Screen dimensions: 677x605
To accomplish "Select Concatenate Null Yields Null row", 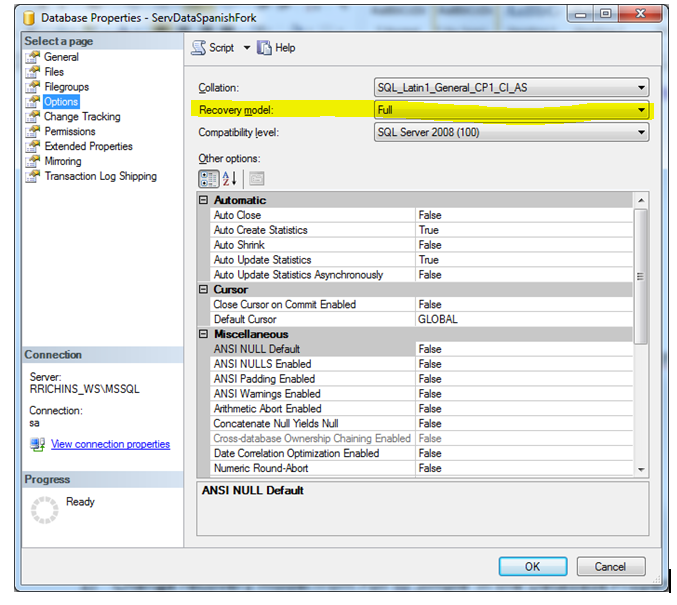I will tap(421, 424).
